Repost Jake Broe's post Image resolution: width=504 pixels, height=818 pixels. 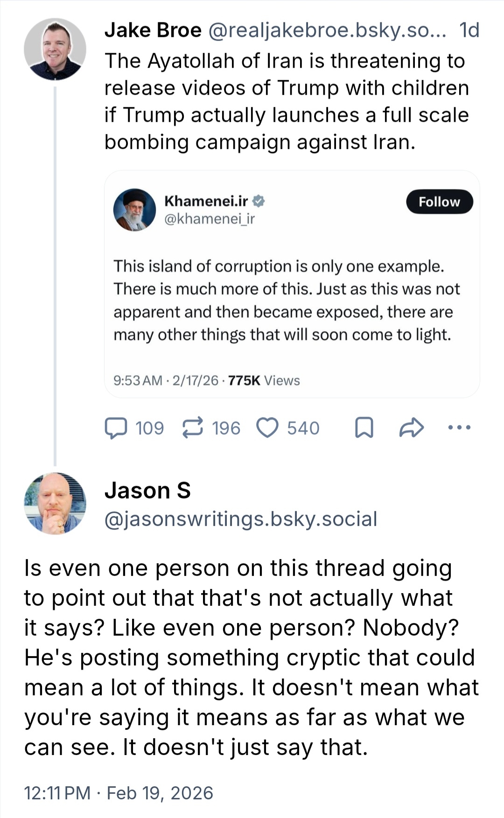(192, 428)
